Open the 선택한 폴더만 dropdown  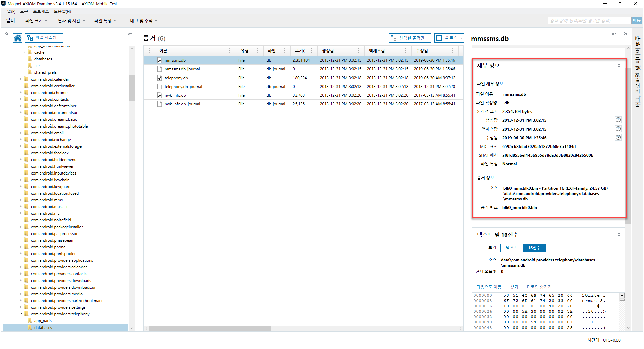[x=410, y=38]
